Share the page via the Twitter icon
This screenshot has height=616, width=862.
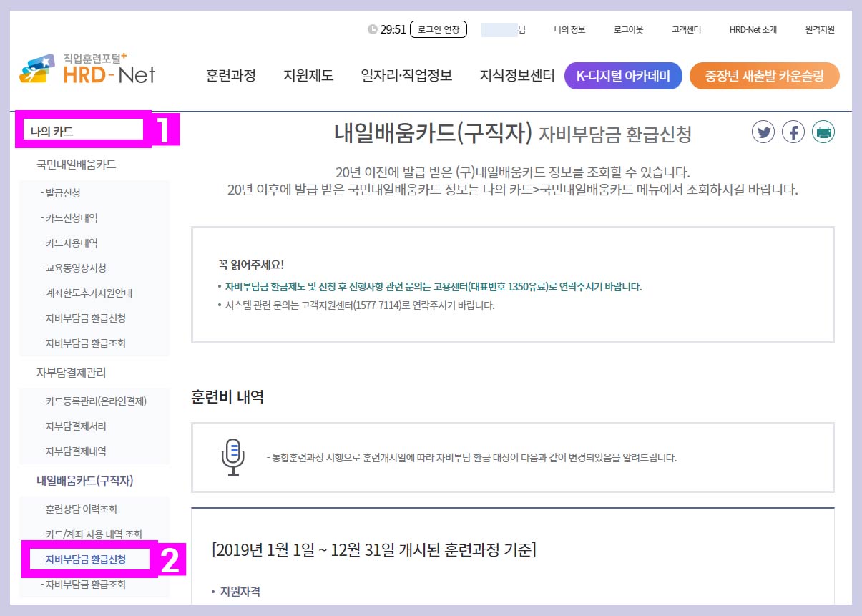point(764,132)
